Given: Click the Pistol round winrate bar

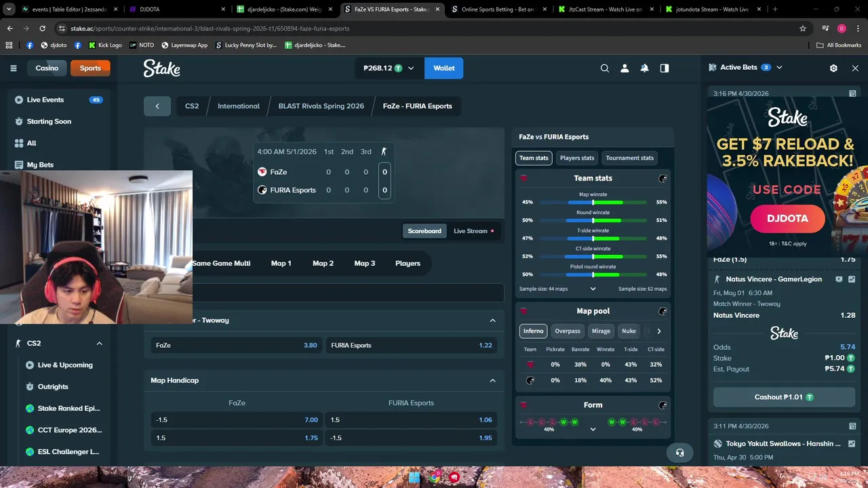Looking at the screenshot, I should point(593,274).
